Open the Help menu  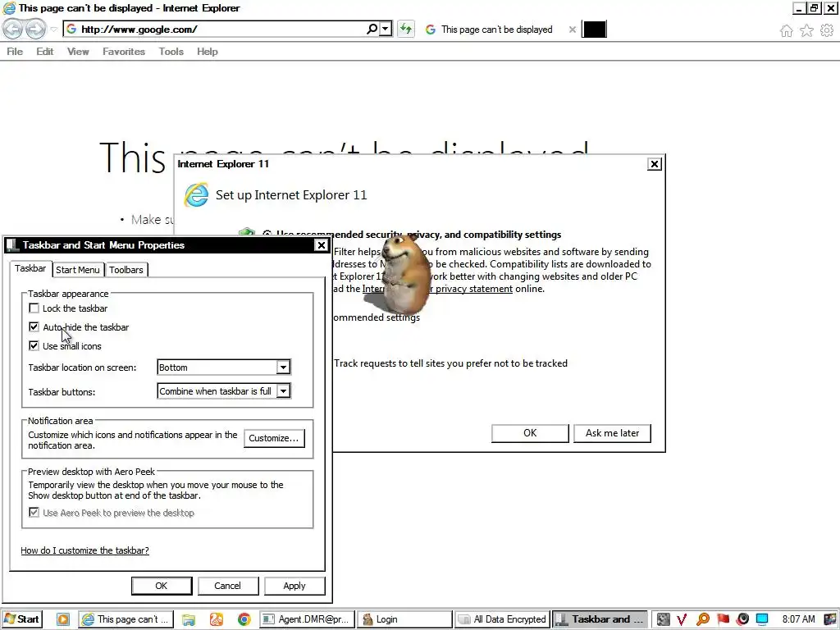pyautogui.click(x=208, y=52)
